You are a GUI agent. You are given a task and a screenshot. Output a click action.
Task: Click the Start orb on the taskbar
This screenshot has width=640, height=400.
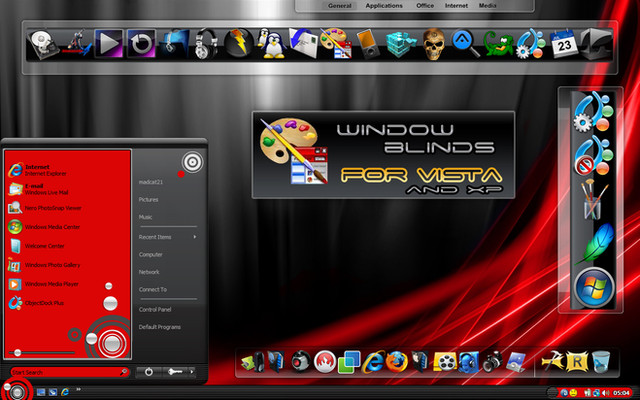point(17,392)
